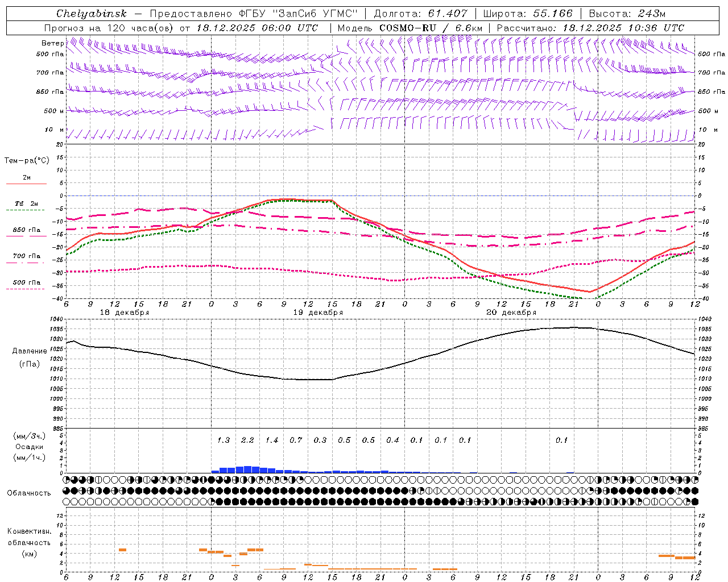Click the 18 декабря date label

tap(125, 313)
